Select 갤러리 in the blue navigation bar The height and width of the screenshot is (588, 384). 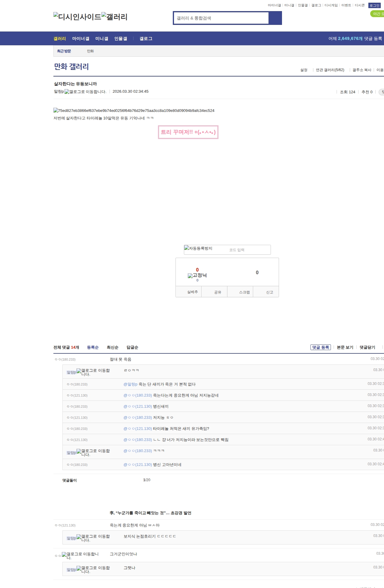pos(60,39)
